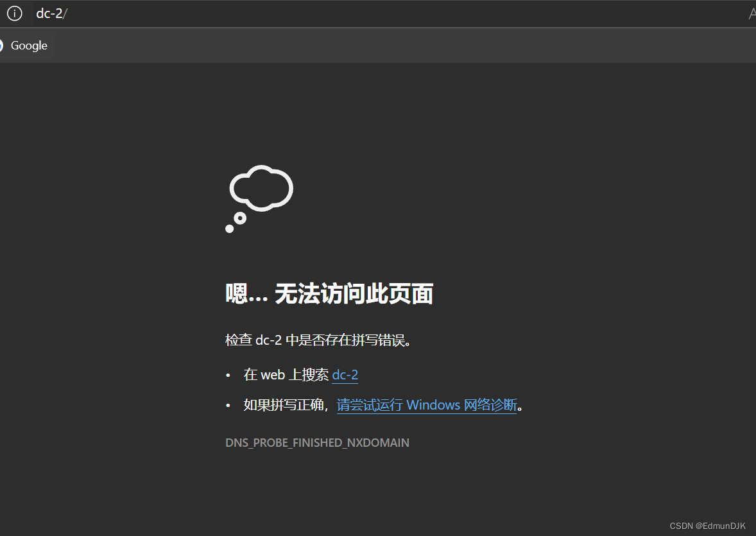This screenshot has height=536, width=756.
Task: Click the favorites bar area
Action: click(x=257, y=45)
